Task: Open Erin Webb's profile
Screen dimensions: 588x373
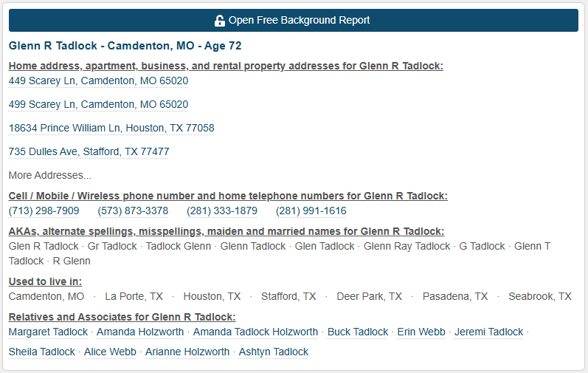Action: (x=421, y=332)
